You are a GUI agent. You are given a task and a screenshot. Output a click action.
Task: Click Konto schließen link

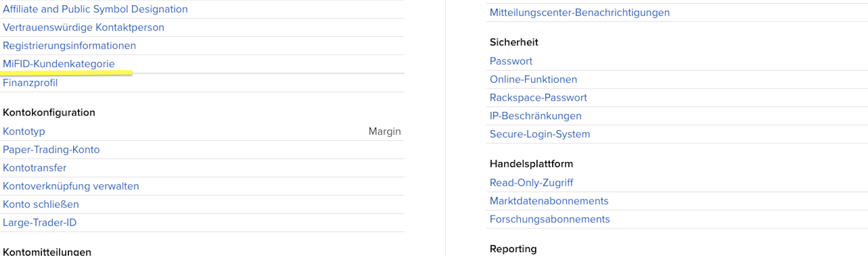41,204
